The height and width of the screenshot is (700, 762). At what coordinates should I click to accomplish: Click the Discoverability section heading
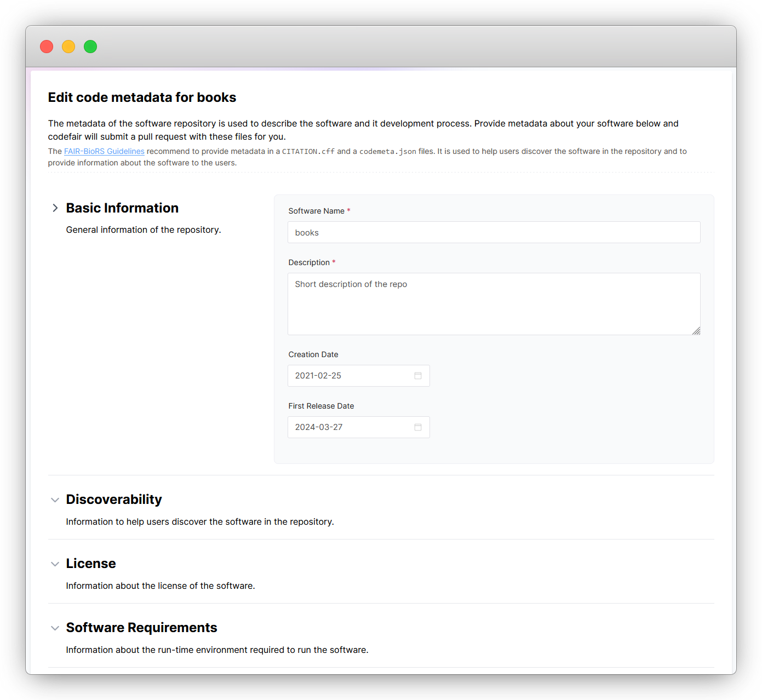114,500
